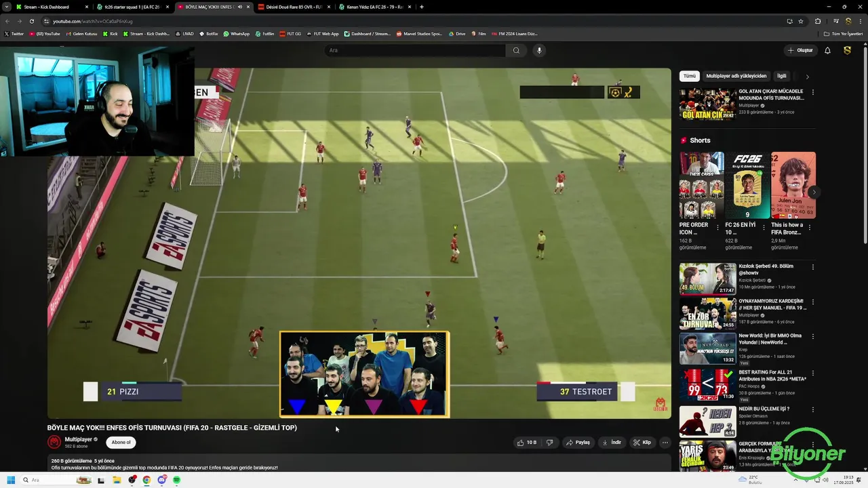
Task: Open NEDİR BU ÜÇLEME İŞİ video thumbnail
Action: (708, 421)
